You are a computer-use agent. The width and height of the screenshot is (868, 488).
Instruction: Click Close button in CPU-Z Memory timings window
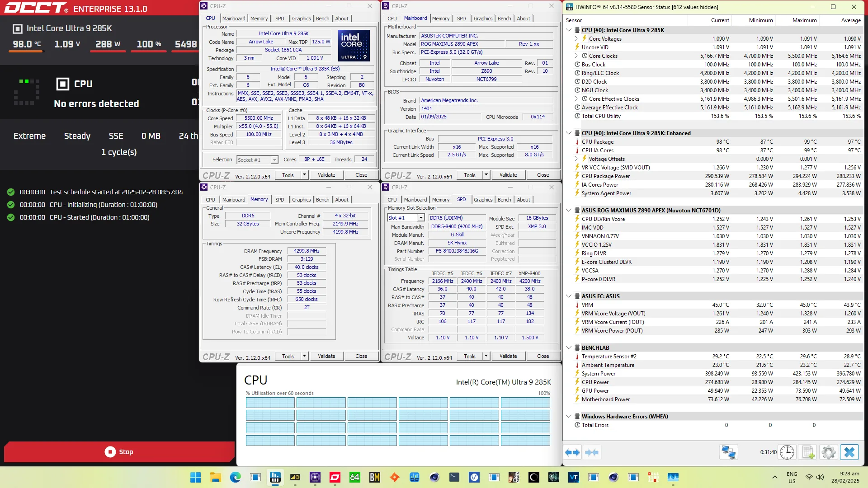tap(361, 356)
